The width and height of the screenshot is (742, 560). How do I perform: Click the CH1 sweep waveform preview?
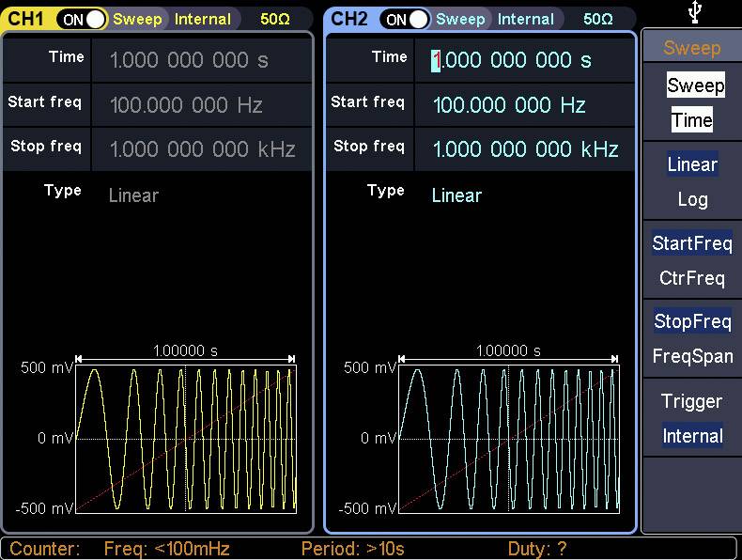186,438
